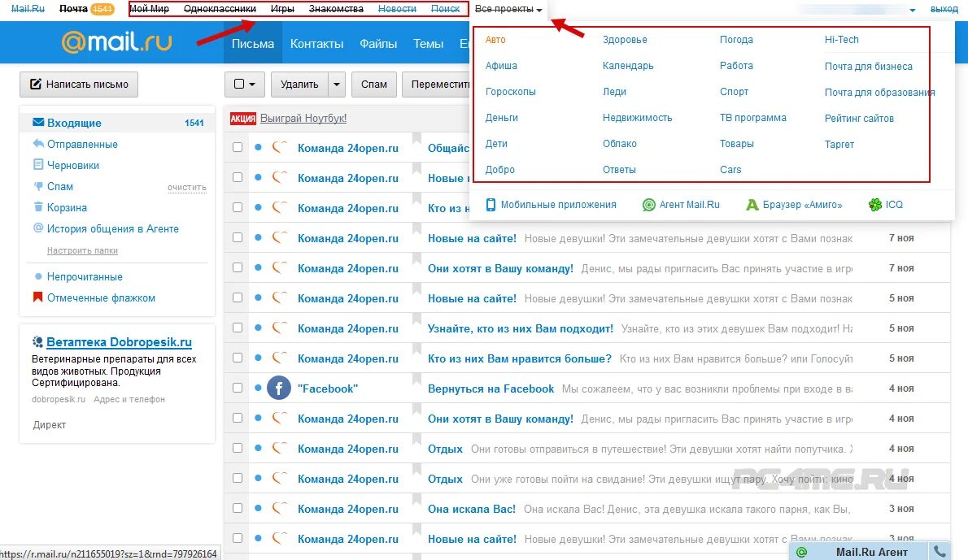This screenshot has width=968, height=560.
Task: Switch to the Контакты tab
Action: [316, 43]
